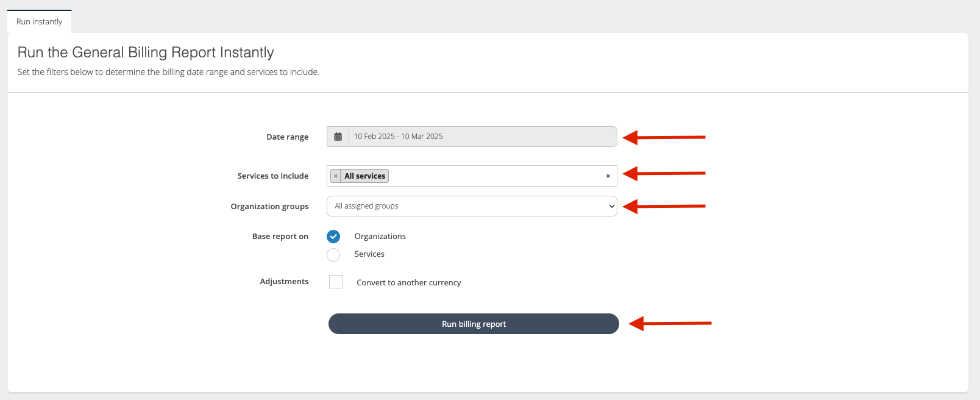Click the Date range field label
Screen dimensions: 980x400
click(287, 137)
